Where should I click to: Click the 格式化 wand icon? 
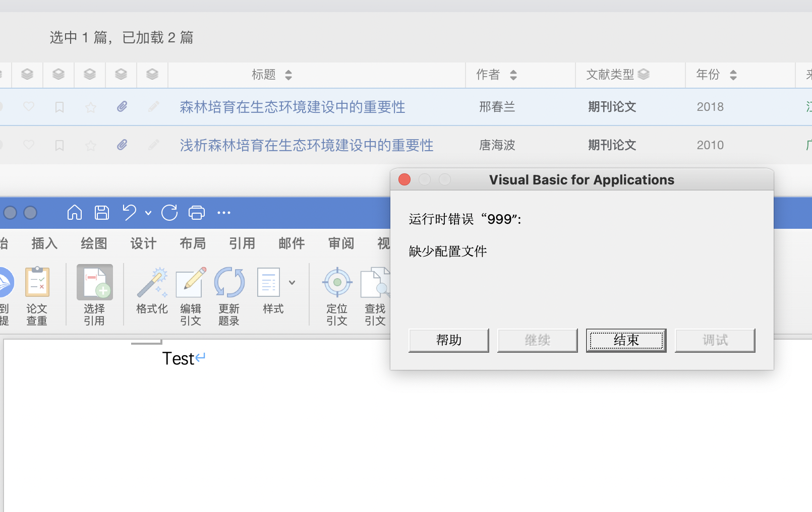click(152, 282)
